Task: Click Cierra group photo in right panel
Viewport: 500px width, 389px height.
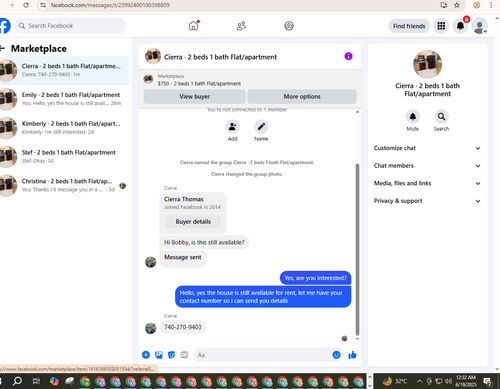Action: pos(427,64)
